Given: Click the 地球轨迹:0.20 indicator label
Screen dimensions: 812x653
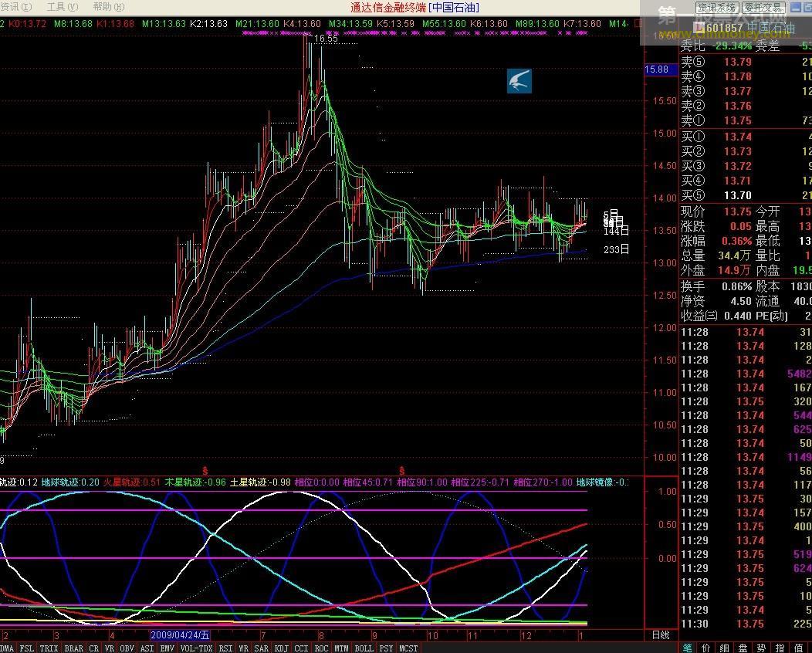Looking at the screenshot, I should (x=70, y=482).
